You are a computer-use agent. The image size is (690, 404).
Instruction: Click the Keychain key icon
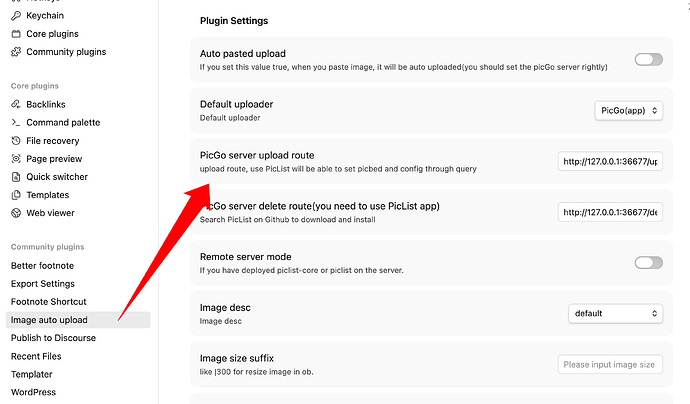pyautogui.click(x=16, y=16)
